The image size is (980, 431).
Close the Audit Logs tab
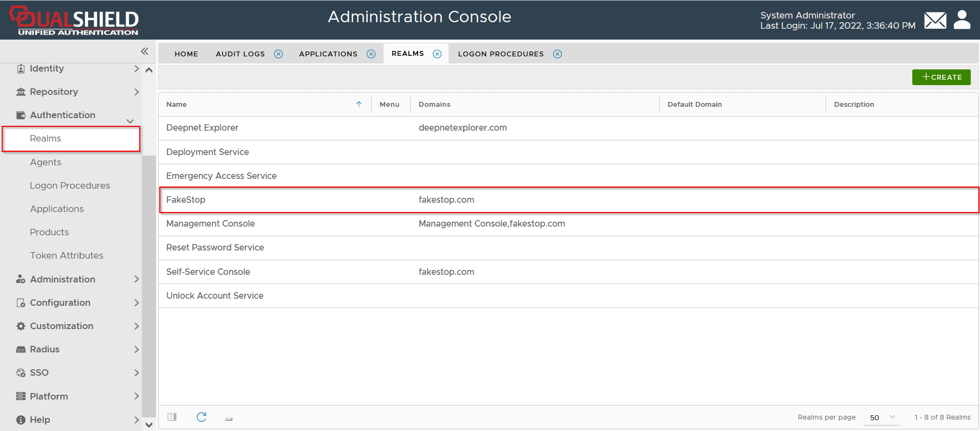(278, 54)
